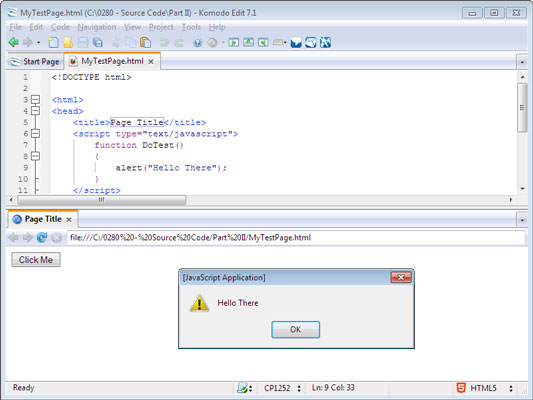Toggle the bottom pane visibility icon
Viewport: 533px width, 400px height.
(x=248, y=42)
